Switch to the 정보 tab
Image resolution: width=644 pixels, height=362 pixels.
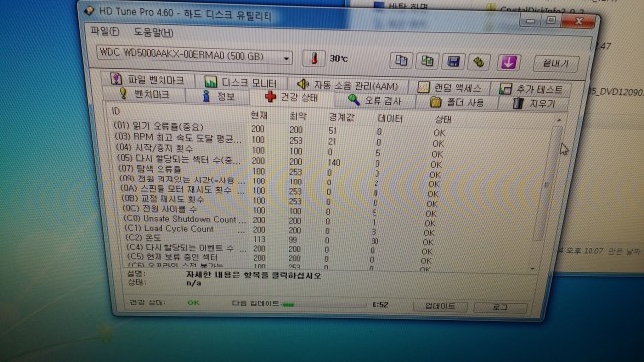coord(219,96)
